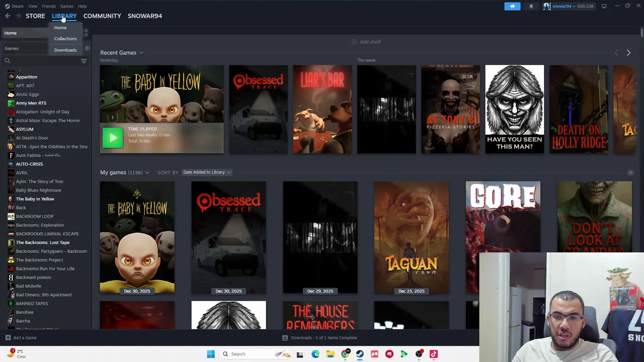Click Add a Game link
This screenshot has height=362, width=644.
(x=25, y=338)
